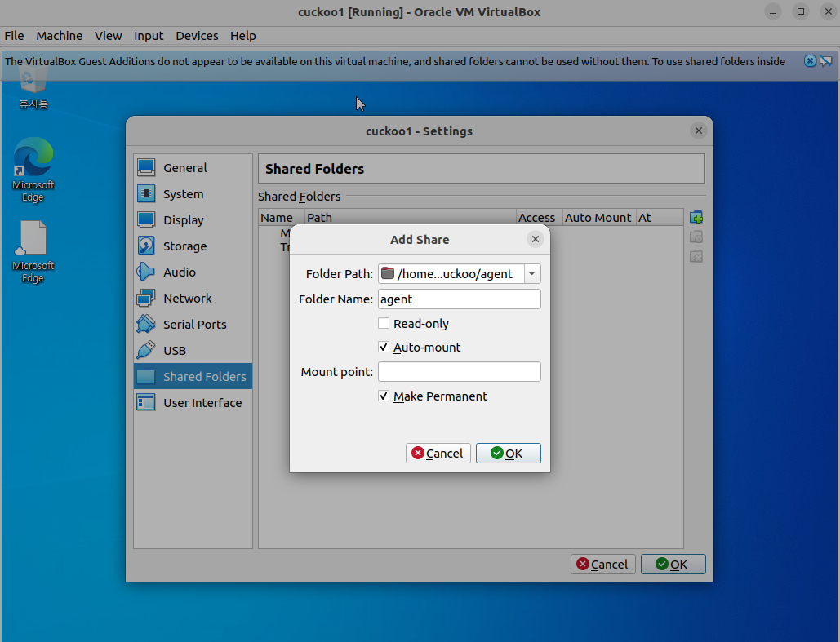Viewport: 840px width, 642px height.
Task: Open the User Interface settings category
Action: click(x=193, y=403)
